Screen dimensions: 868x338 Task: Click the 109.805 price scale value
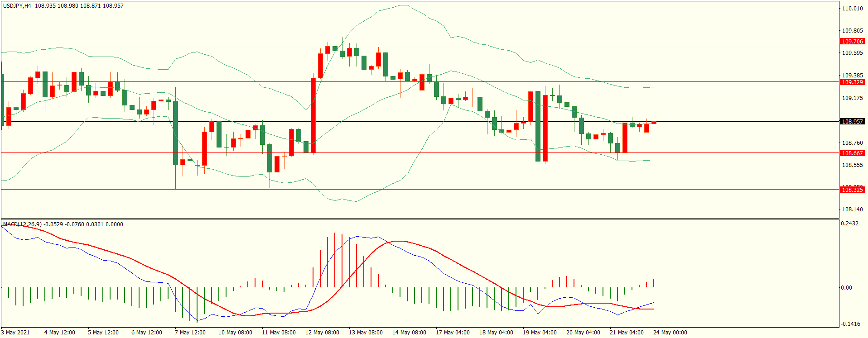(x=852, y=31)
